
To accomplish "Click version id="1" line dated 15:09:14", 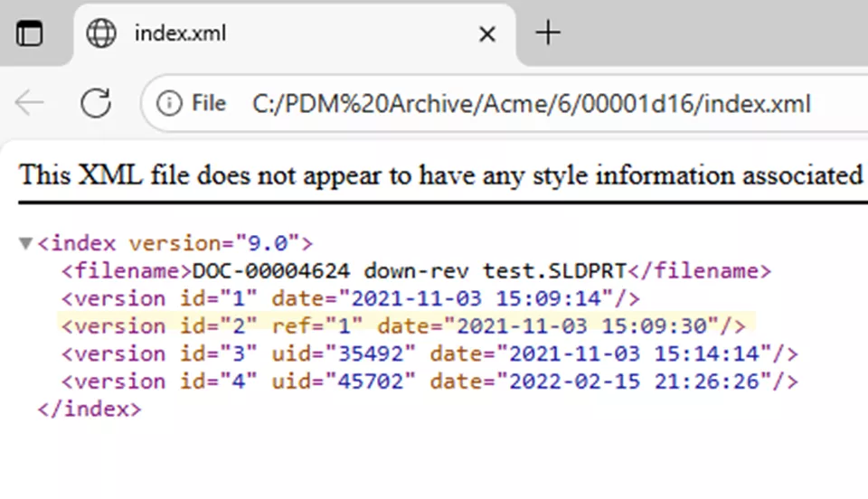I will [351, 298].
